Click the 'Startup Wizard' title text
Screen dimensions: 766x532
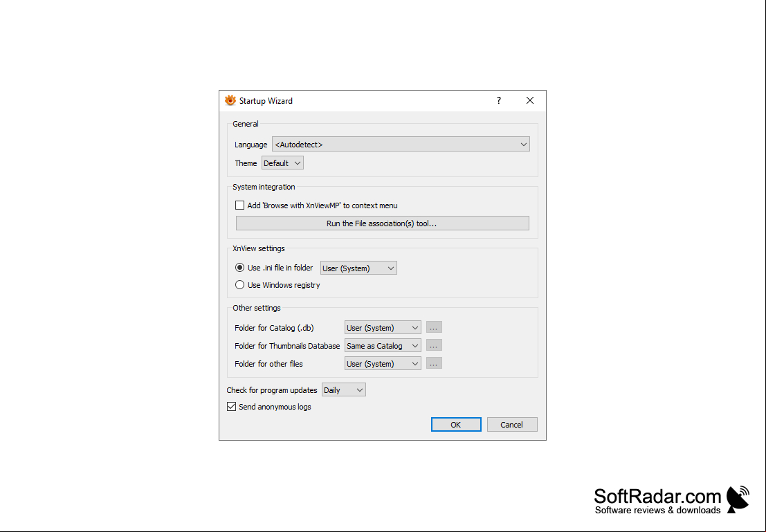tap(266, 101)
